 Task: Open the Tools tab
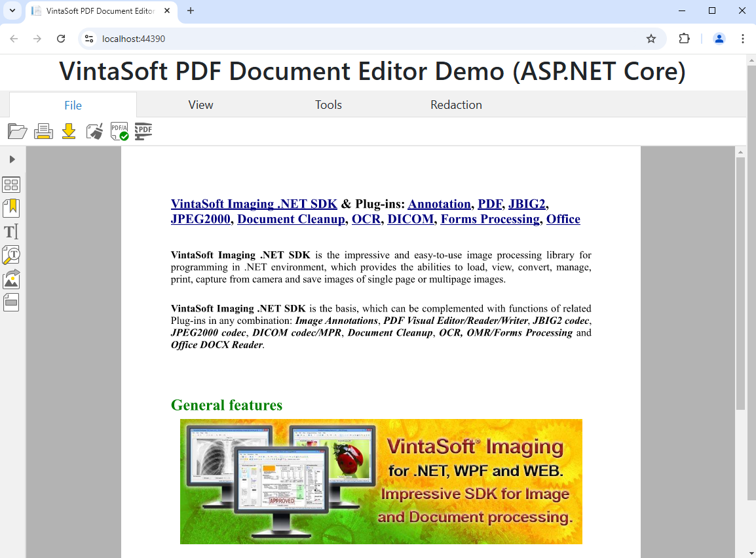328,105
